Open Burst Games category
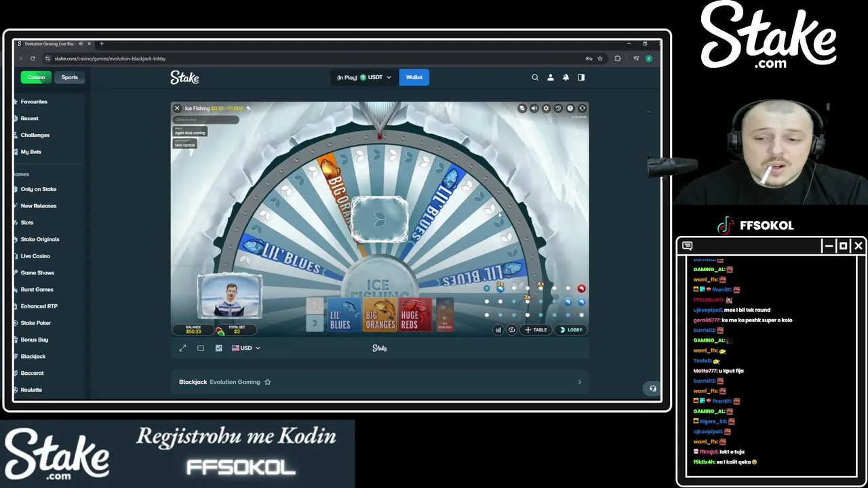 pos(37,289)
